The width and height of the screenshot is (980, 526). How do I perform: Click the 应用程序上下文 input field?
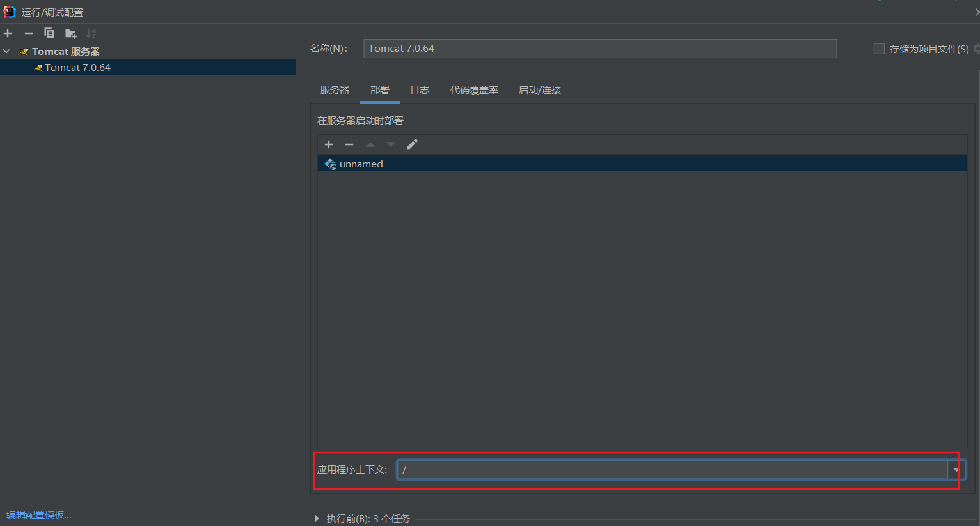point(672,470)
